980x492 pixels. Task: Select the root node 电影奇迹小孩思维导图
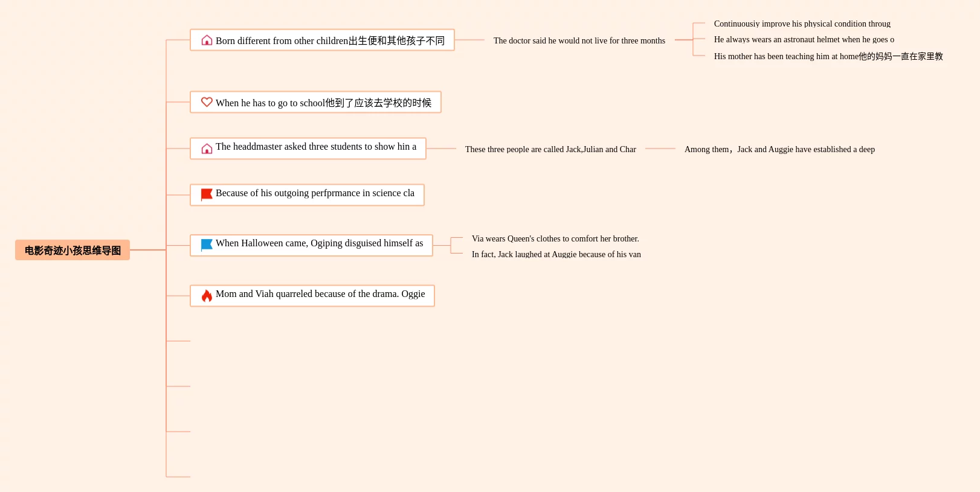click(x=73, y=250)
